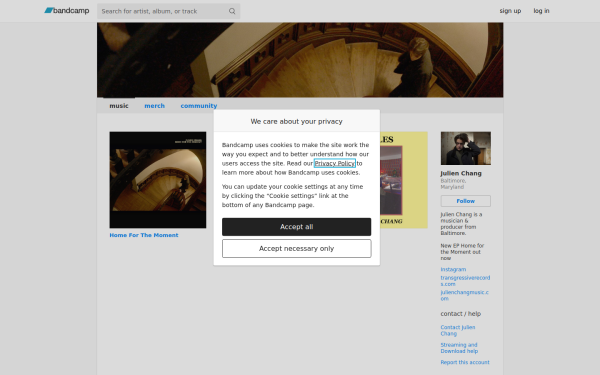Open the Contact Julien Chang link
Viewport: 600px width, 375px height.
point(458,330)
